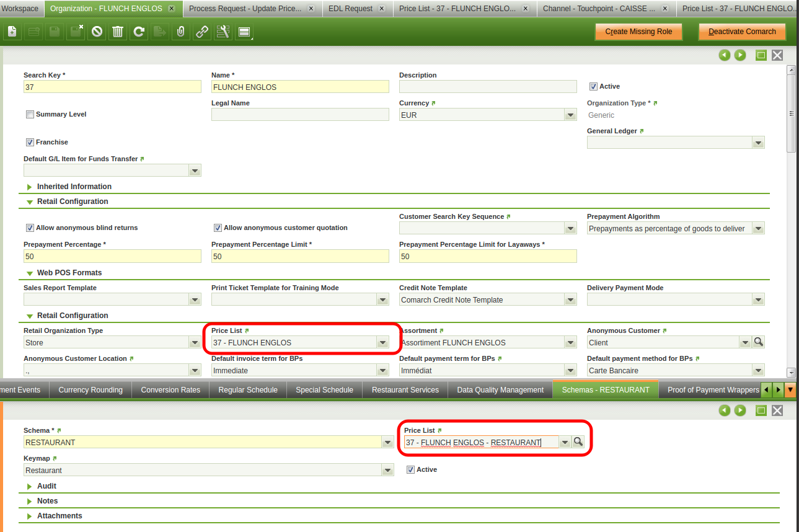Click the Create Missing Role button

[638, 32]
